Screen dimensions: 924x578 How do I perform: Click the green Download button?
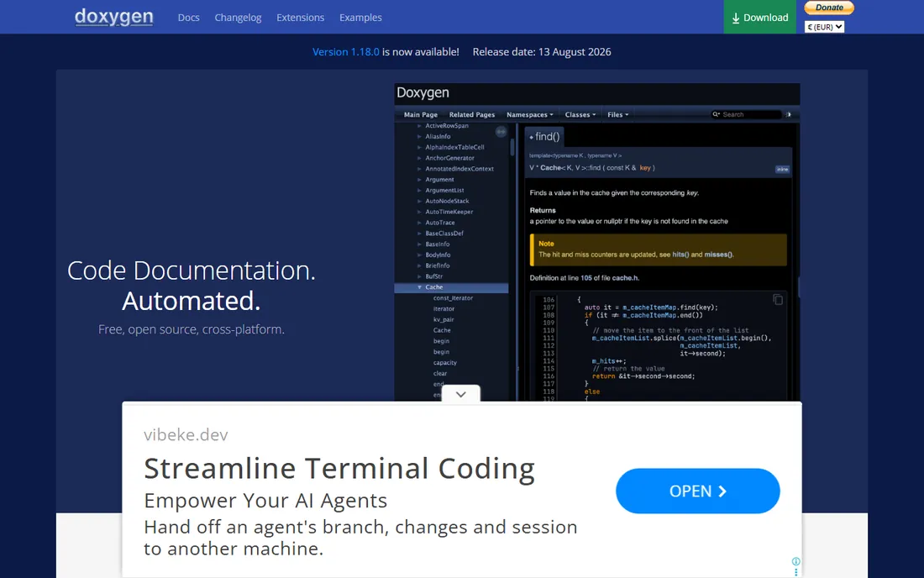click(x=759, y=17)
